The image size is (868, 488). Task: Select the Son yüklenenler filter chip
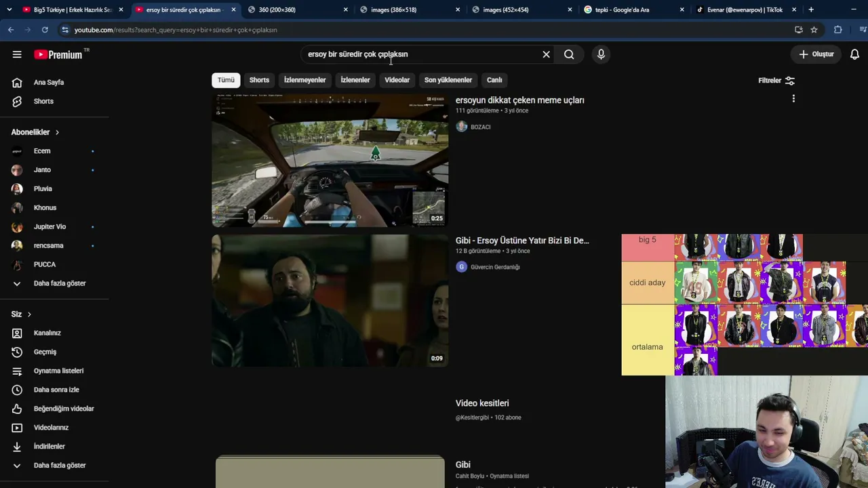pos(448,80)
